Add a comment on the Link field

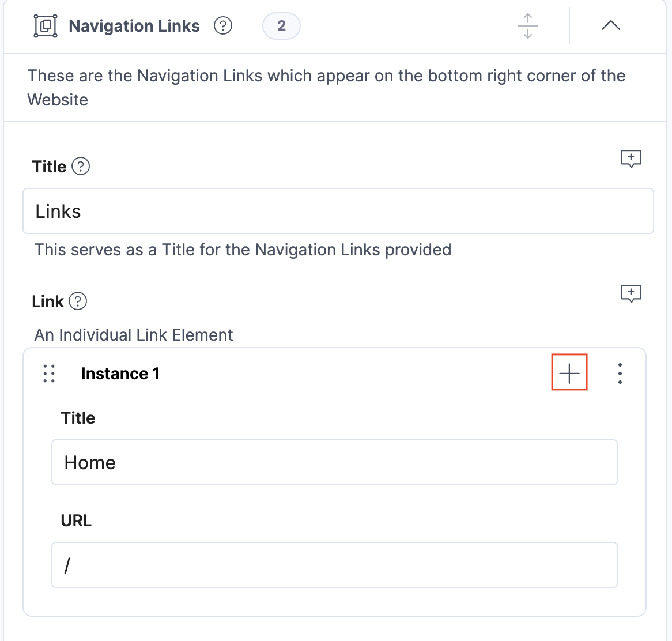point(631,293)
